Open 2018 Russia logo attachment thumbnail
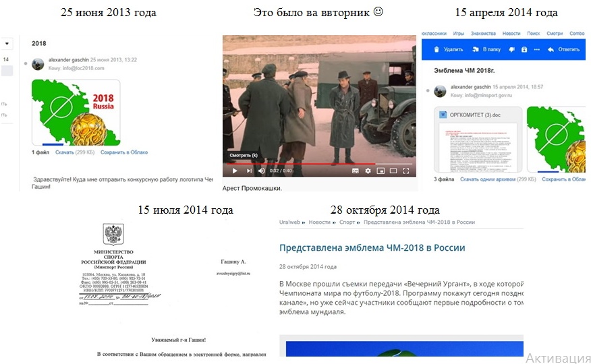 point(76,112)
